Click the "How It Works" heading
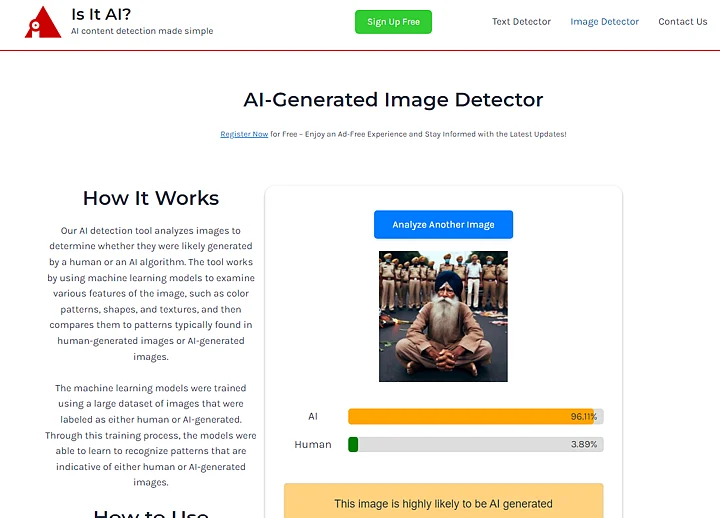Viewport: 720px width, 518px height. (151, 198)
